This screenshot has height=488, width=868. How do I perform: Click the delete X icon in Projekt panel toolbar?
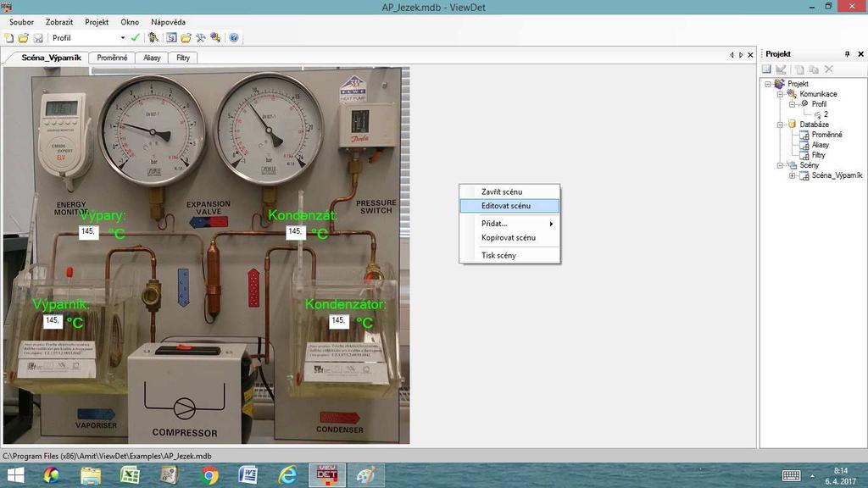click(x=829, y=69)
